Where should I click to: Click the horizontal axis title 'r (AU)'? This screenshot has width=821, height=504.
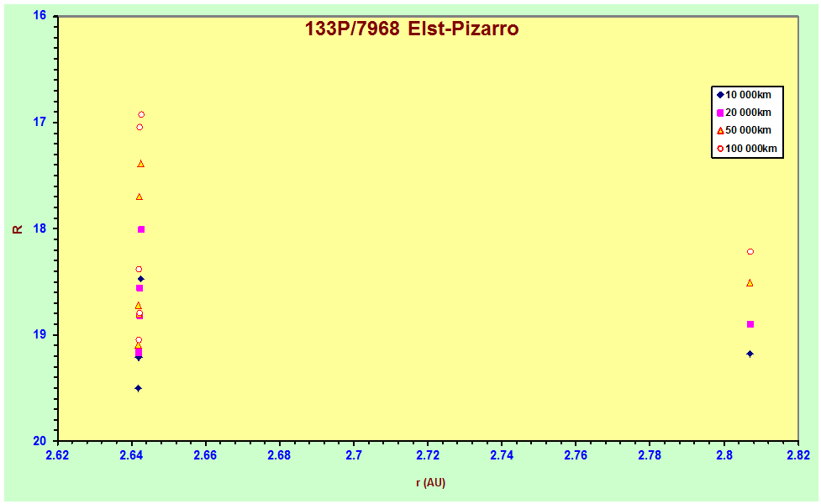(430, 482)
